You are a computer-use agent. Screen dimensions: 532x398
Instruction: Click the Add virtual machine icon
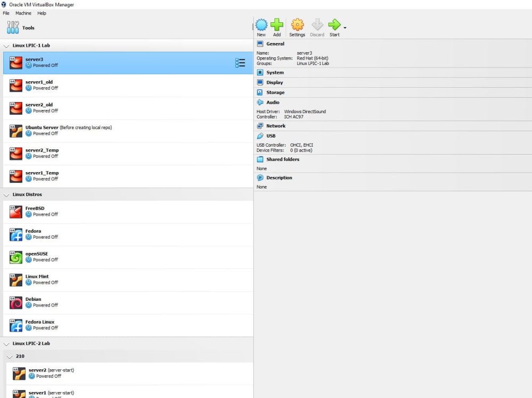tap(277, 25)
